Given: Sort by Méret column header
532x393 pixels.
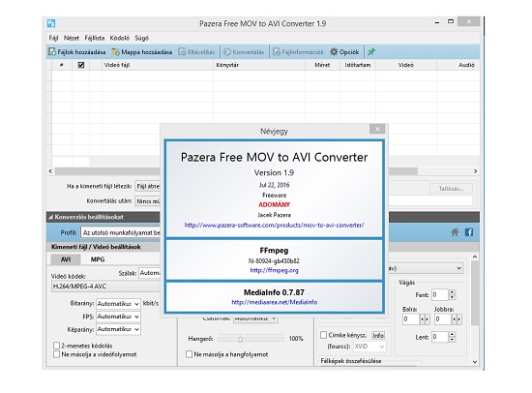Looking at the screenshot, I should [x=322, y=65].
